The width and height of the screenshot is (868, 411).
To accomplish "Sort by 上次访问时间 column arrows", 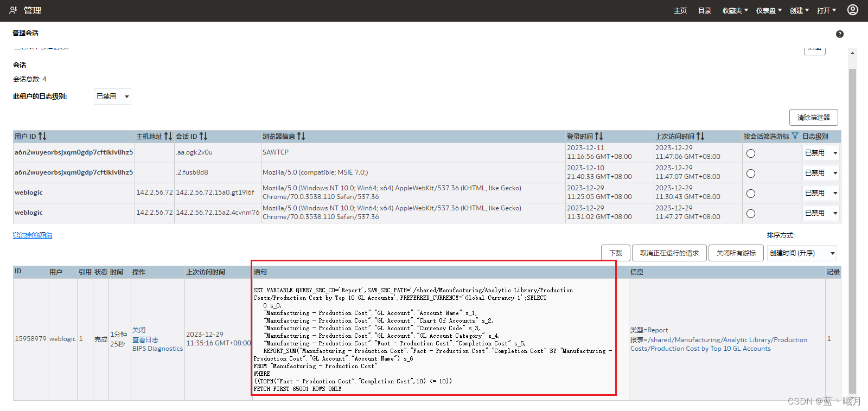I will pyautogui.click(x=700, y=136).
